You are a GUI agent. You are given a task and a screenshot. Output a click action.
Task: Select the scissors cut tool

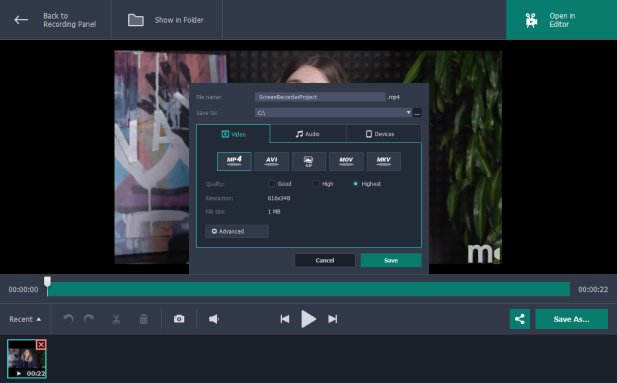(116, 319)
